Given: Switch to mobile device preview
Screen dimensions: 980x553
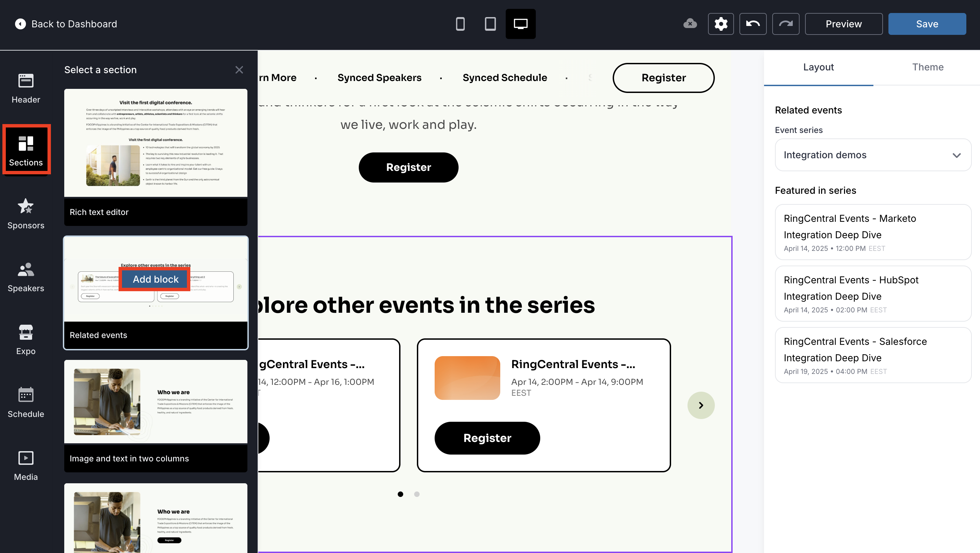Looking at the screenshot, I should (x=460, y=24).
